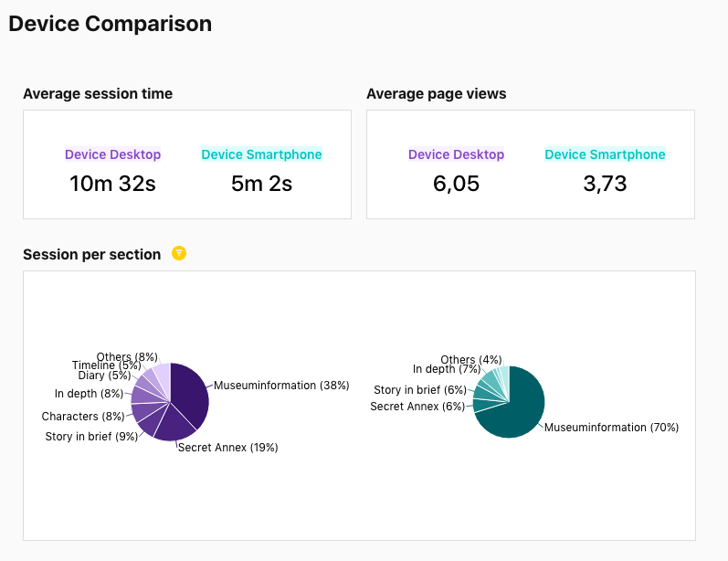Click the 10m 32s session time value

click(112, 184)
